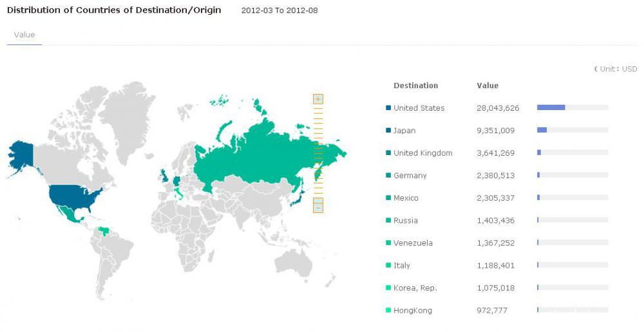644x332 pixels.
Task: Click the Korea, Rep. destination entry
Action: click(415, 288)
